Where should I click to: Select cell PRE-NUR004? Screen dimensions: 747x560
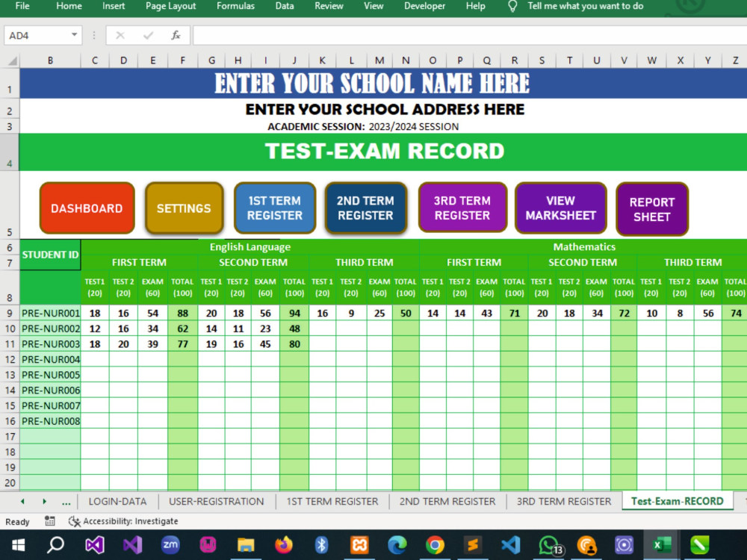click(x=51, y=360)
